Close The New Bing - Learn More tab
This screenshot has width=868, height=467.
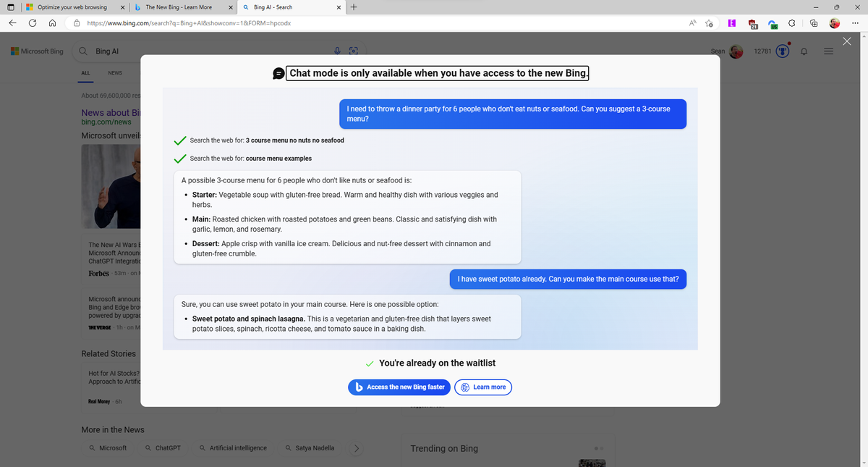(230, 7)
